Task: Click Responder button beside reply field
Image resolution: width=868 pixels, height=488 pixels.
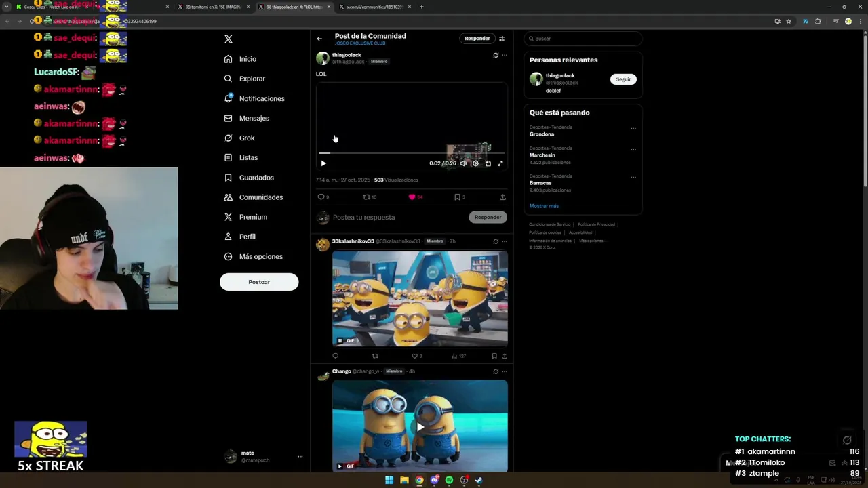Action: coord(488,217)
